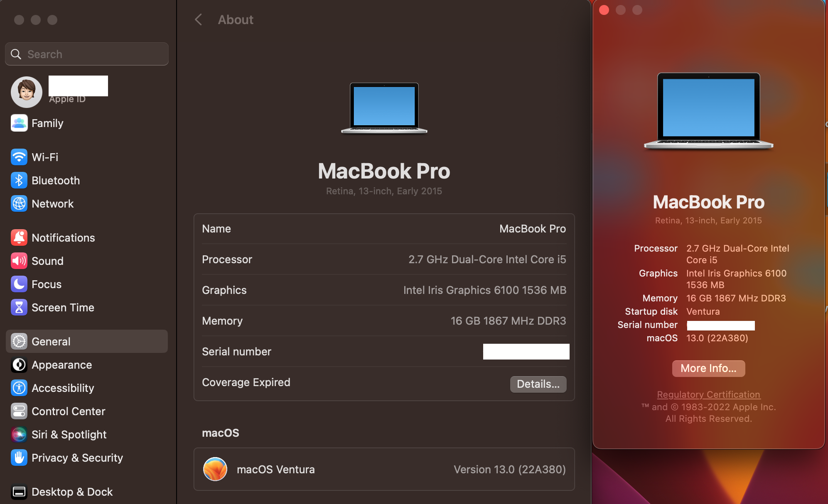
Task: Select the Accessibility icon
Action: click(19, 388)
